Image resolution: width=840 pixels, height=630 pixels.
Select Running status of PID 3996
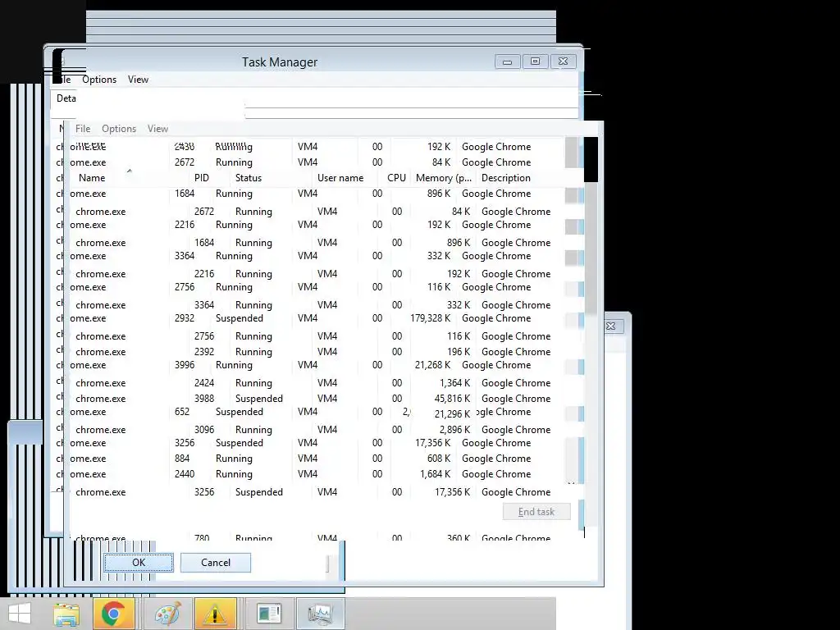coord(234,365)
